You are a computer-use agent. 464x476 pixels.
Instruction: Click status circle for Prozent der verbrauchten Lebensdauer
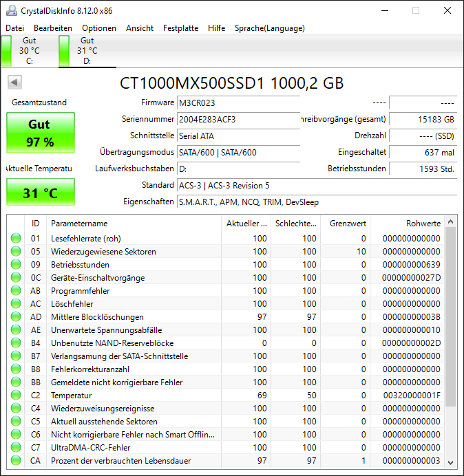point(16,460)
